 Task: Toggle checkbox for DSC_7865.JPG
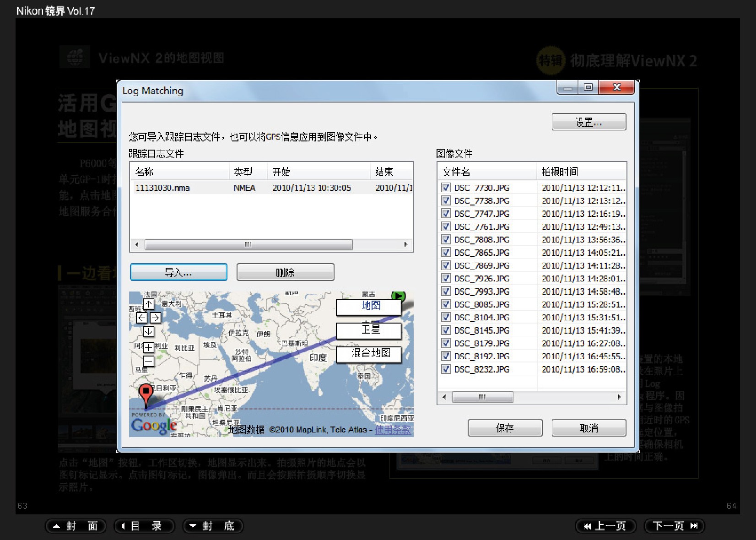pyautogui.click(x=446, y=252)
